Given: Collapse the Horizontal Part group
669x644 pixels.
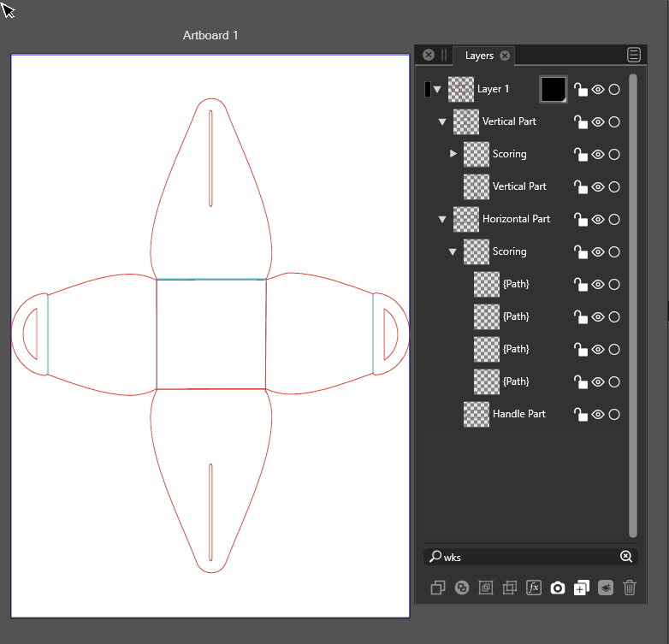Looking at the screenshot, I should (442, 220).
